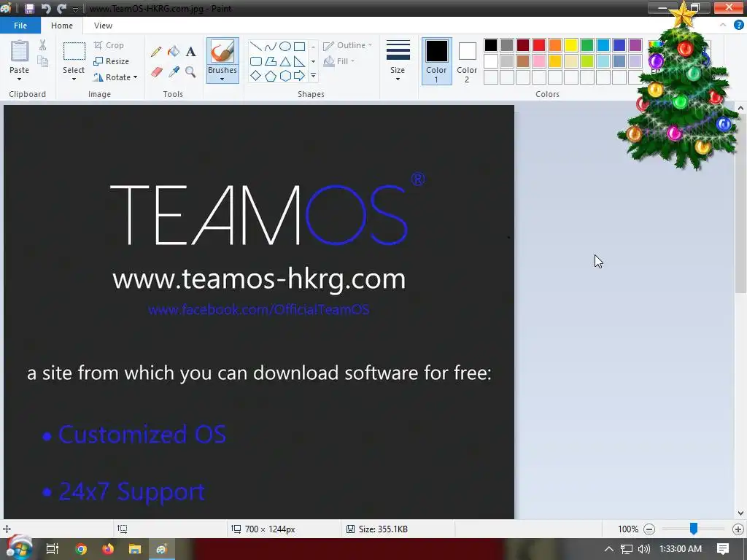
Task: Click the Cut scissors icon
Action: click(42, 44)
